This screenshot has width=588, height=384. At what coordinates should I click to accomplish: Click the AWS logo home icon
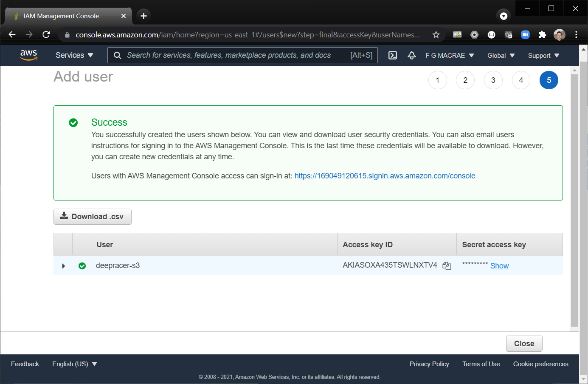(28, 55)
